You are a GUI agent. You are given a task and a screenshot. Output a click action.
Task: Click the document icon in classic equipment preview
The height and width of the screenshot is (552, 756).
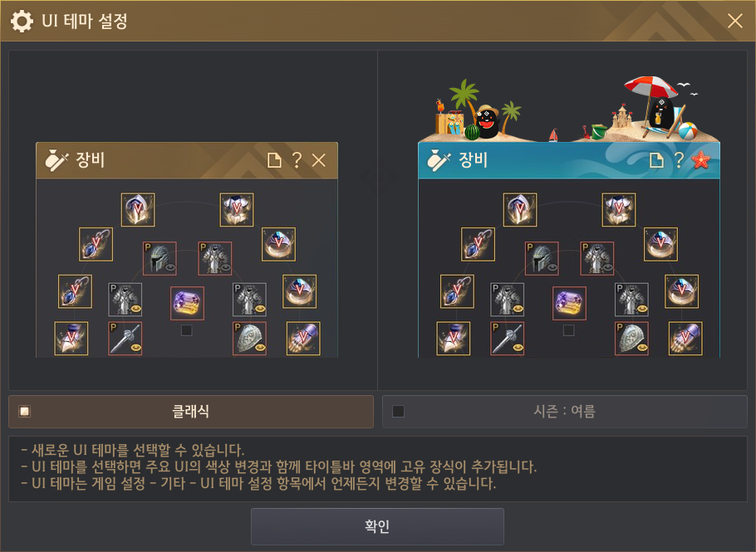[x=274, y=160]
